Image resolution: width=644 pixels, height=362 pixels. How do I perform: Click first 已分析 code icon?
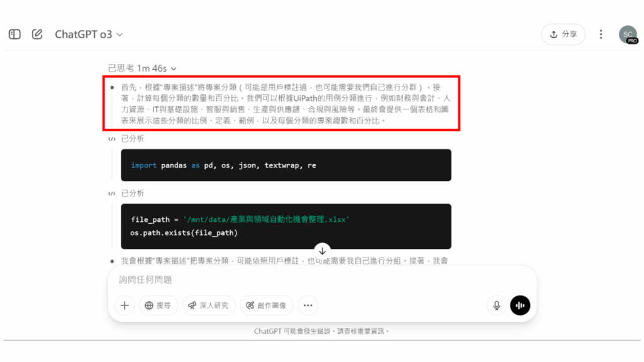pos(112,139)
